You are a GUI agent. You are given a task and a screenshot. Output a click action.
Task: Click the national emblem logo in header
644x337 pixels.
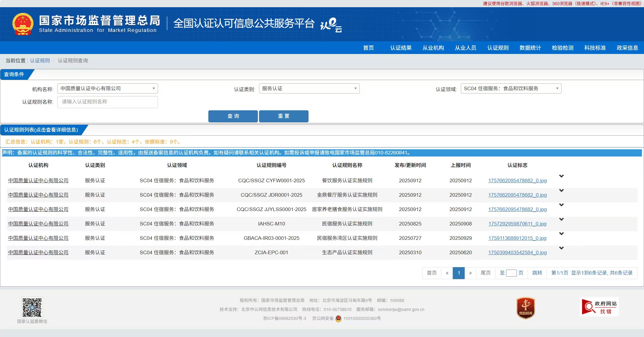tap(22, 24)
